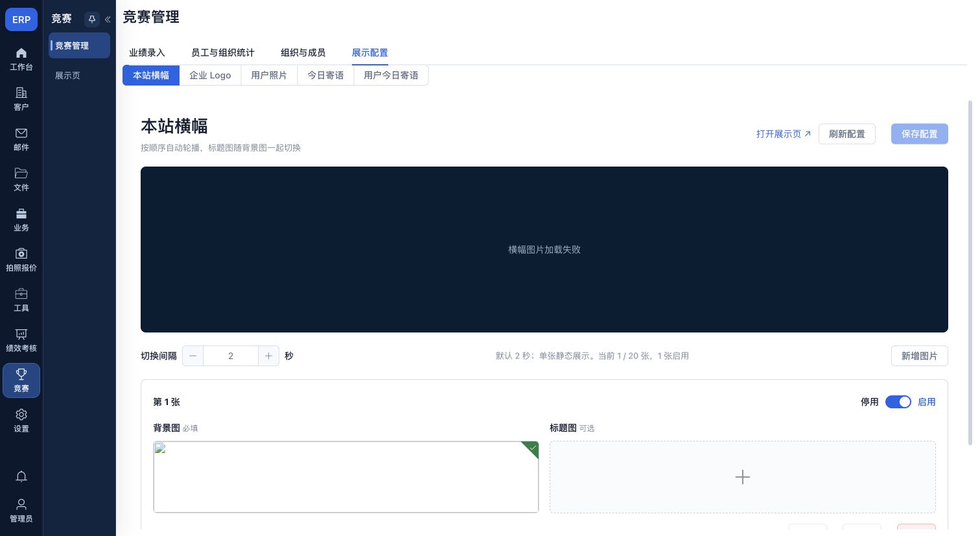Screen dimensions: 980x536
Task: Select the 企业 Logo sub-tab
Action: tap(210, 75)
